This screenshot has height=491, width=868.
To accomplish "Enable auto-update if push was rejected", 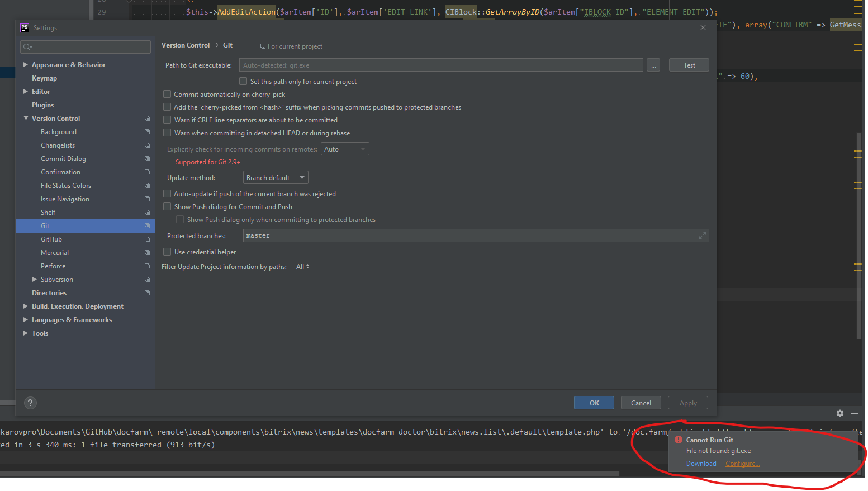I will tap(167, 194).
